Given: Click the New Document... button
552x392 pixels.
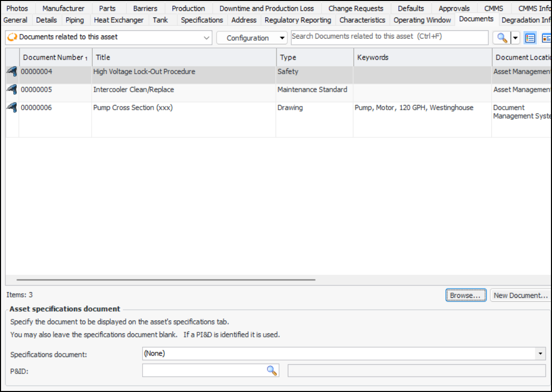Looking at the screenshot, I should point(520,295).
